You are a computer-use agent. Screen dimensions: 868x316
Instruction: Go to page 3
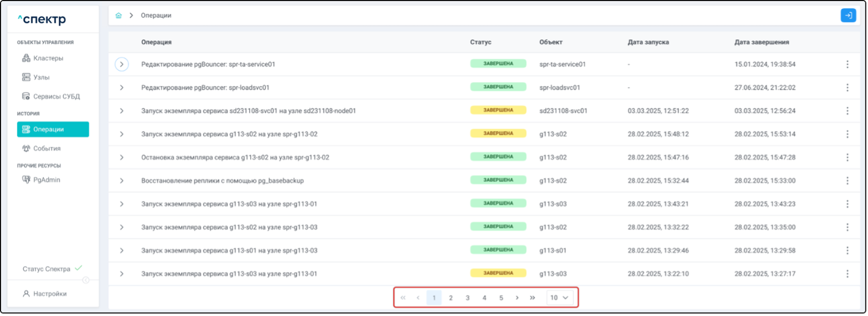click(468, 298)
